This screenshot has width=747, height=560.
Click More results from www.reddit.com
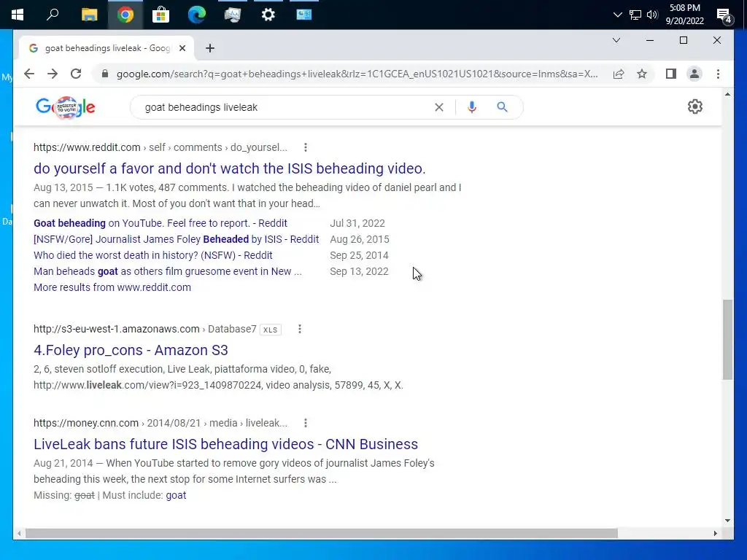pos(112,287)
